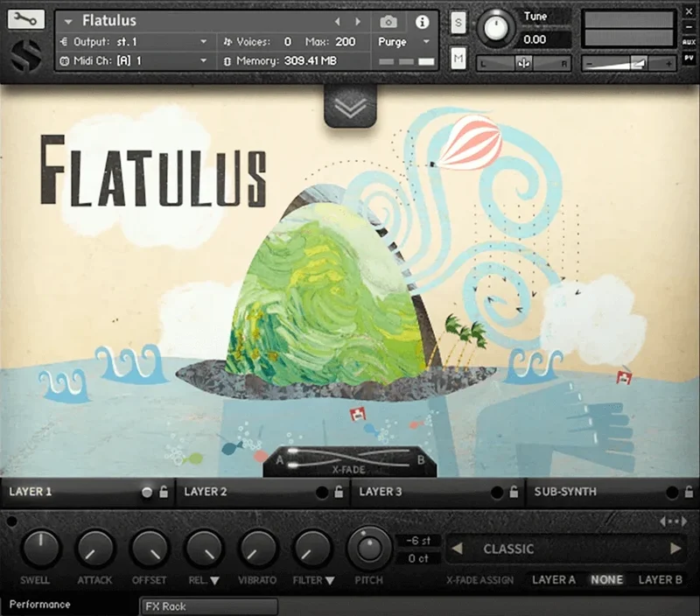Click the PITCH knob
This screenshot has width=700, height=616.
[368, 549]
